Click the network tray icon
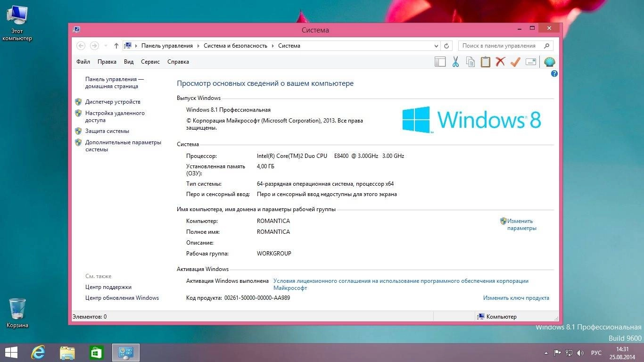 569,353
